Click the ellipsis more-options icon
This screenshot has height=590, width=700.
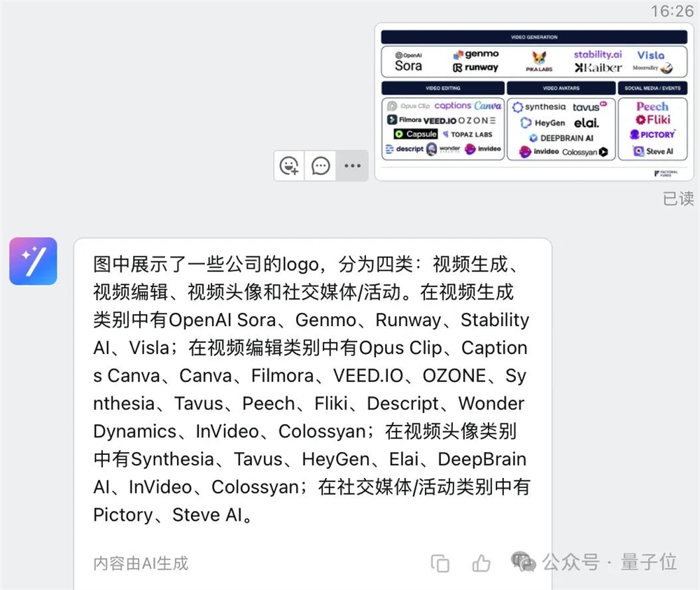[352, 166]
